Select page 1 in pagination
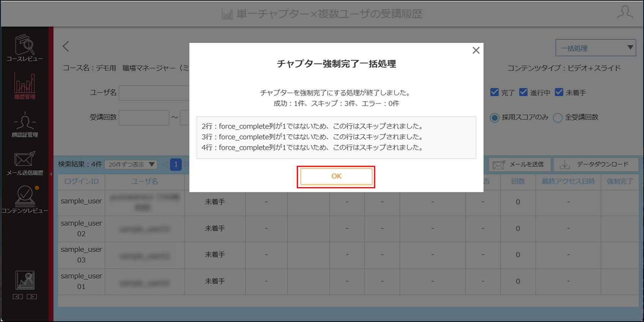Screen dimensions: 644x322 [176, 164]
